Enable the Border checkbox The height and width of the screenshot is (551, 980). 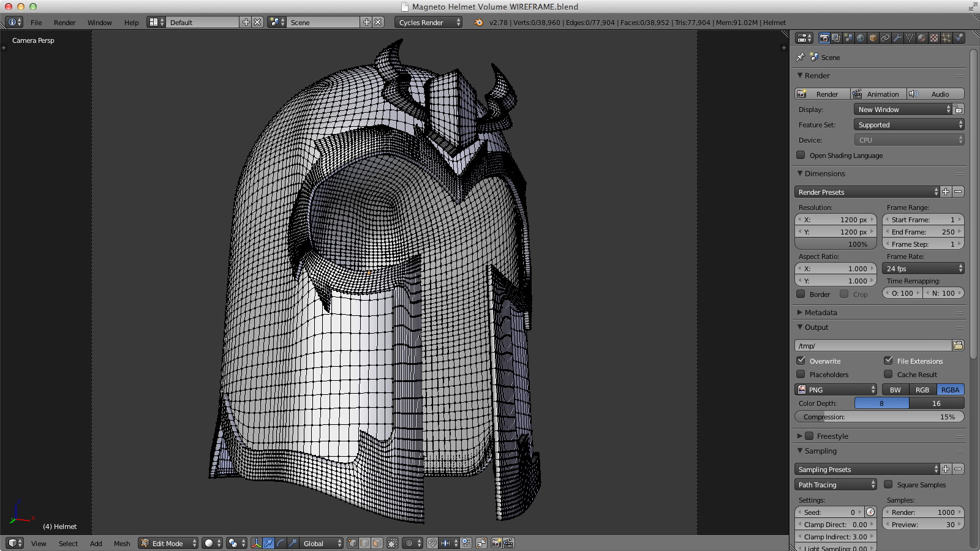tap(801, 294)
